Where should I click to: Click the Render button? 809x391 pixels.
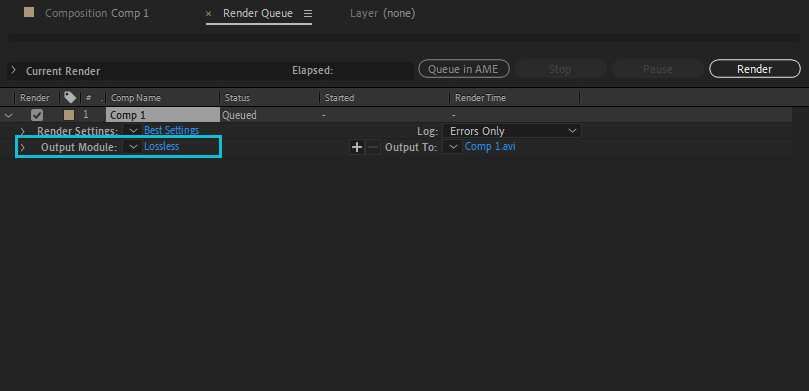[x=755, y=69]
